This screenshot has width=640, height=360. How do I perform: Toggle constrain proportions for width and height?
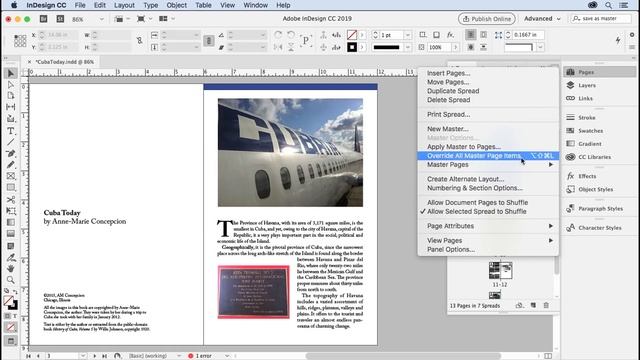click(x=140, y=41)
